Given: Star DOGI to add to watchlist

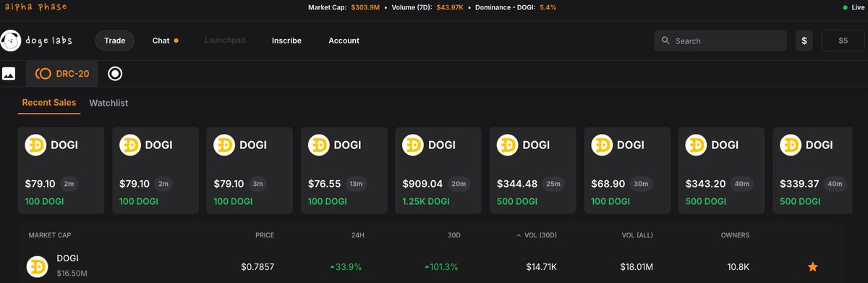Looking at the screenshot, I should click(812, 267).
